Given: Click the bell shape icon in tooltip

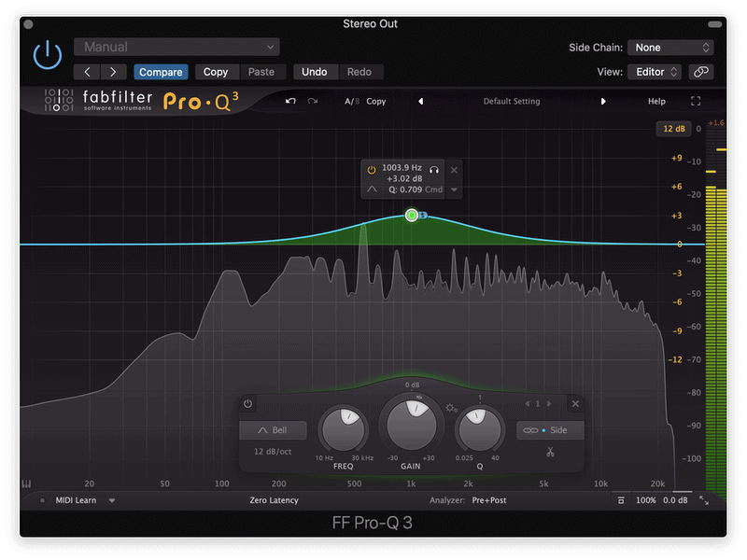Looking at the screenshot, I should coord(372,189).
